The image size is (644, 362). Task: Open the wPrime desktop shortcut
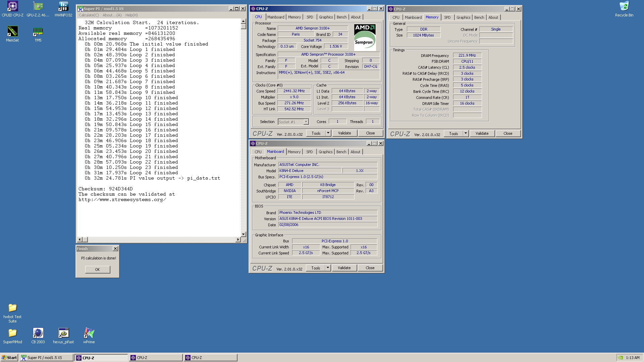click(x=89, y=336)
